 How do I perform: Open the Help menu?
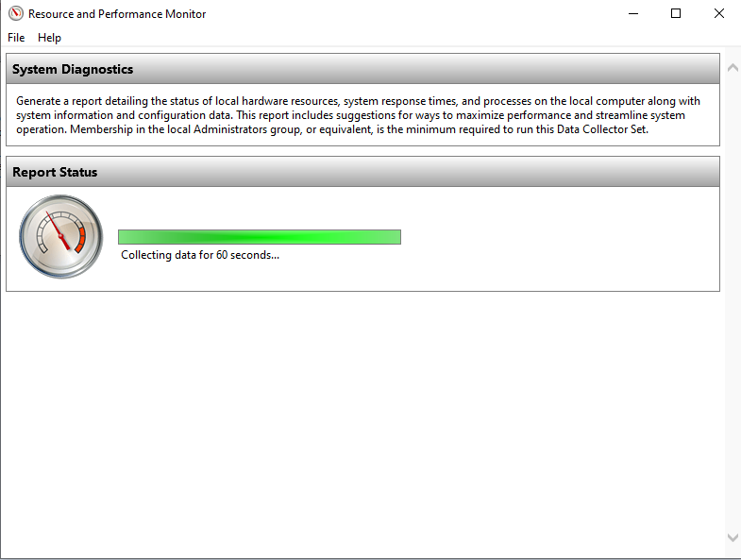[x=49, y=38]
